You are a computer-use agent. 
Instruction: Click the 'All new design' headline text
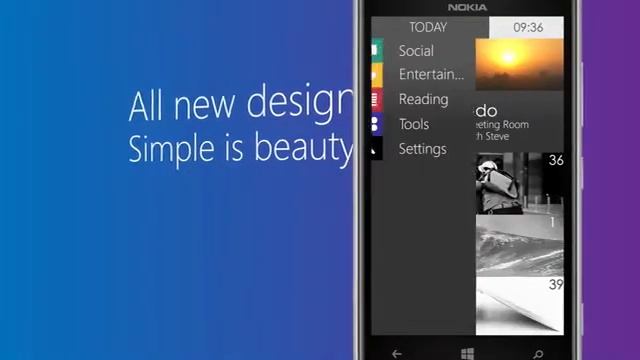241,104
